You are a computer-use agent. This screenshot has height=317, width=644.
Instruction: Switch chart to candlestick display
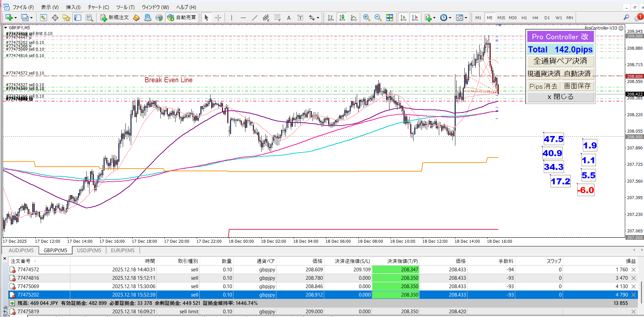tap(342, 18)
